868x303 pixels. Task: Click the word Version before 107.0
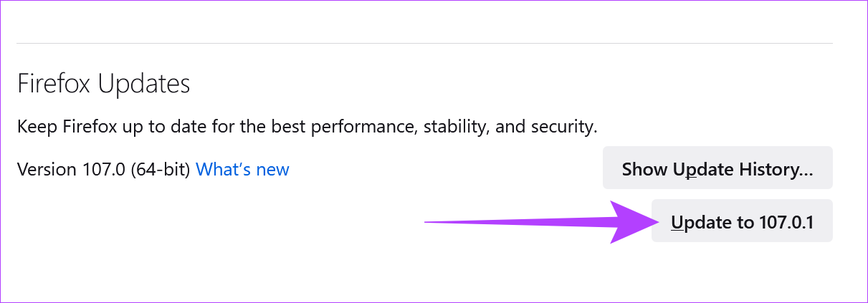45,170
